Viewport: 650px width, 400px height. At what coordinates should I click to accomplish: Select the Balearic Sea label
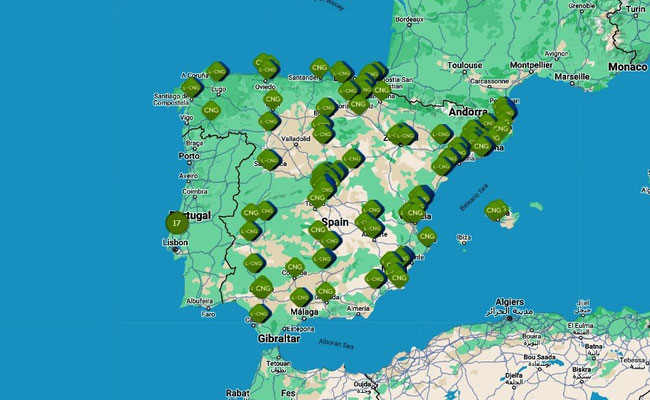coord(474,197)
